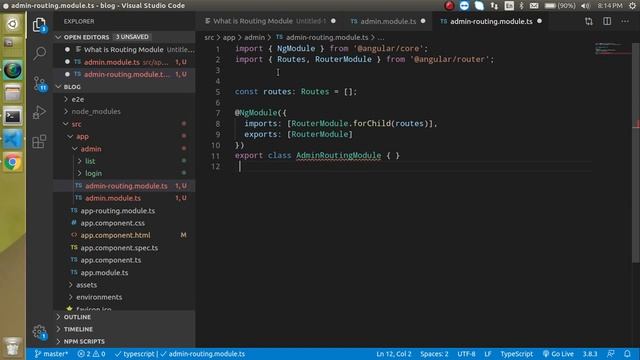This screenshot has width=640, height=360.
Task: Collapse the src folder
Action: point(124,124)
